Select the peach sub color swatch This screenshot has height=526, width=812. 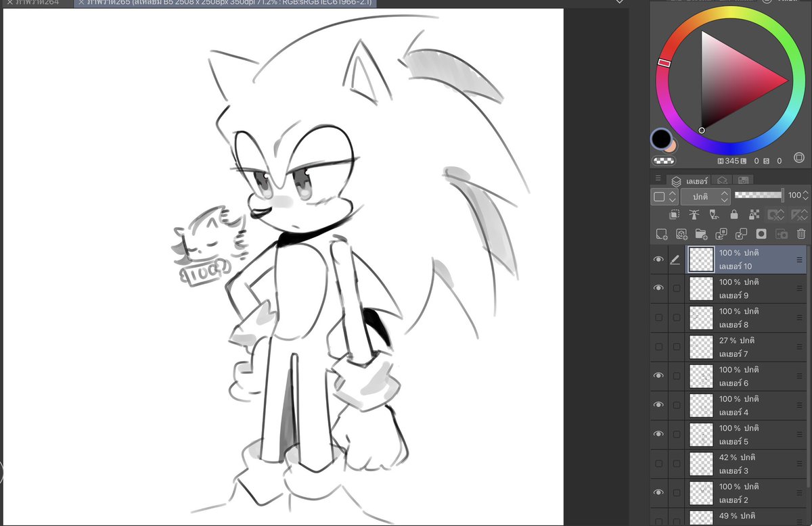tap(673, 145)
